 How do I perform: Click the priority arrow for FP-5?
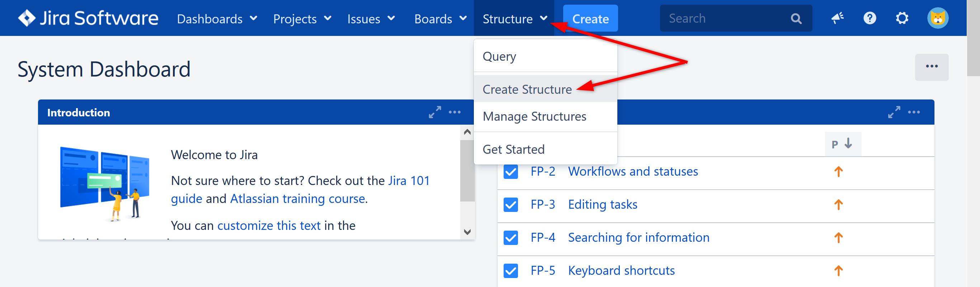coord(838,270)
